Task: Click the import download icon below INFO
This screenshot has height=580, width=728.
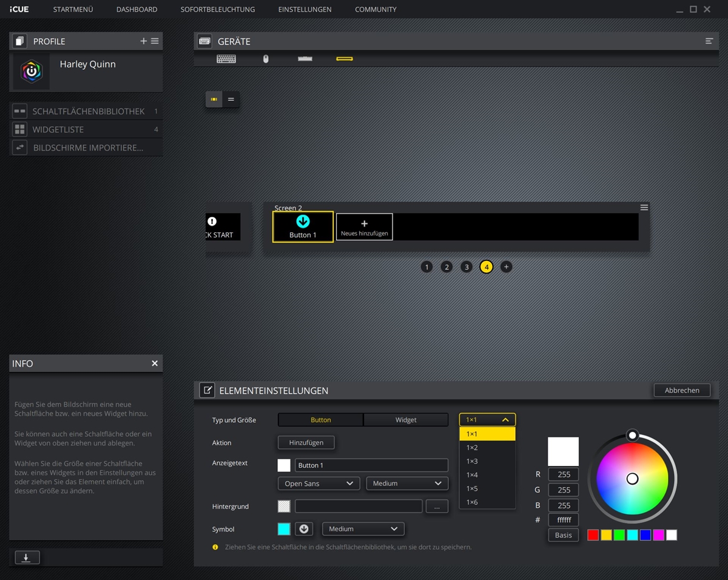Action: (x=26, y=558)
